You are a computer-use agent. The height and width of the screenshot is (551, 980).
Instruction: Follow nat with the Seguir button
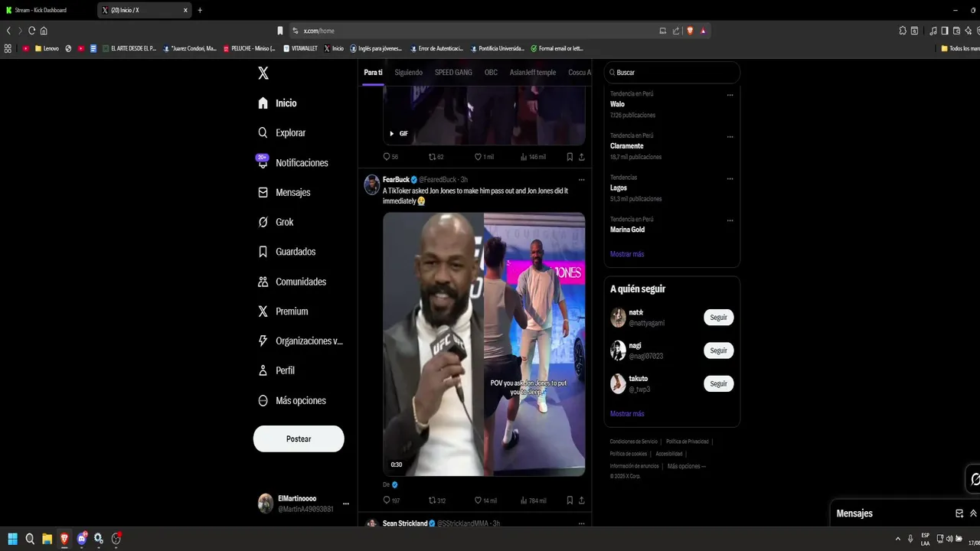coord(718,318)
